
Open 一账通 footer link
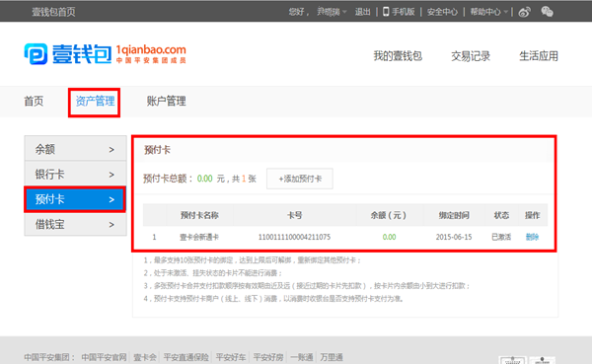pyautogui.click(x=302, y=357)
